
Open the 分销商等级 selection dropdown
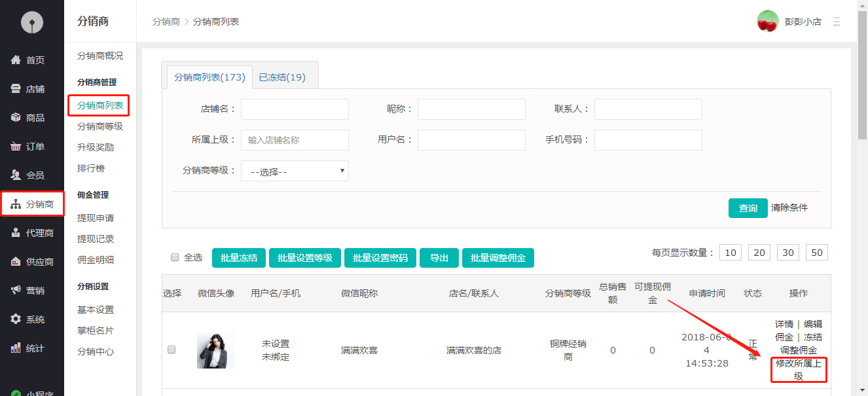pos(295,171)
